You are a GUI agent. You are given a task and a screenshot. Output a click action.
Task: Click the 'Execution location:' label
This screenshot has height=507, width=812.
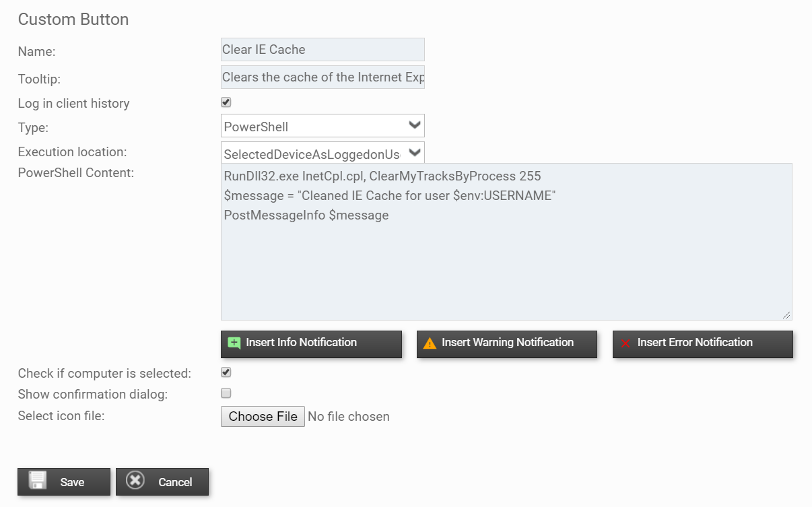pyautogui.click(x=72, y=151)
